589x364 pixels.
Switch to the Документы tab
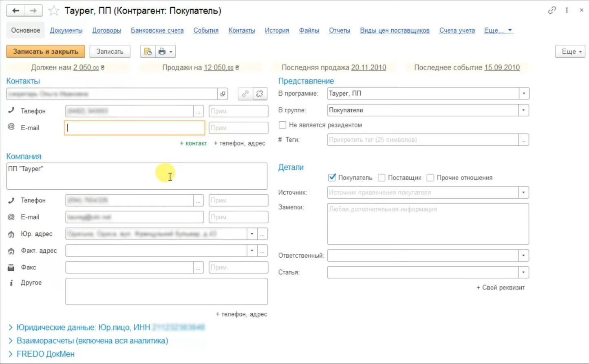[66, 31]
